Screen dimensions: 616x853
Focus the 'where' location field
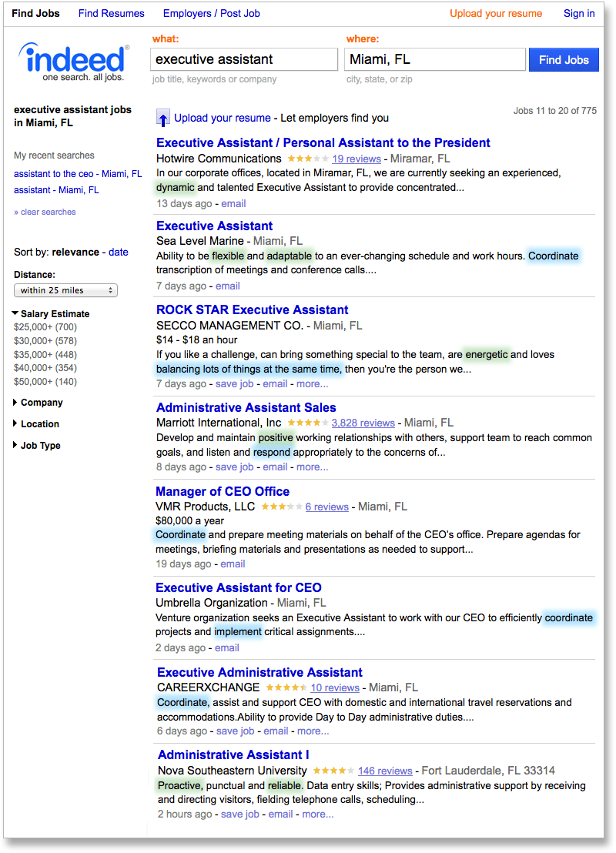(x=435, y=59)
